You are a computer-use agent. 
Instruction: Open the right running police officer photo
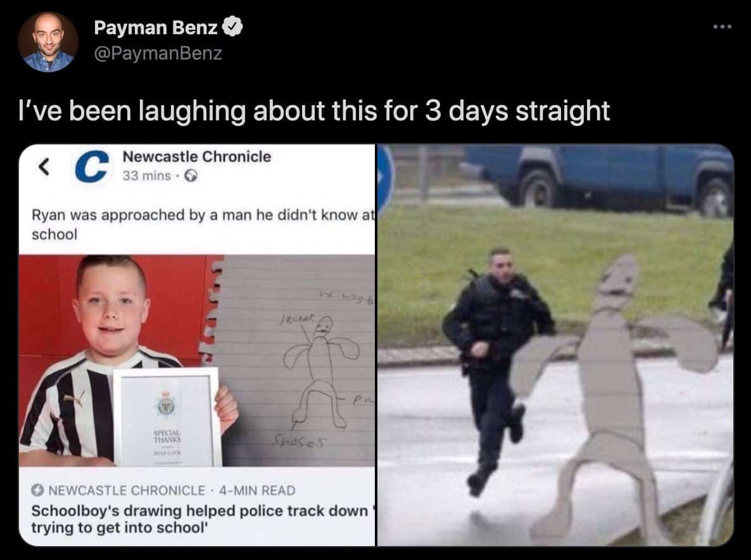pyautogui.click(x=555, y=345)
